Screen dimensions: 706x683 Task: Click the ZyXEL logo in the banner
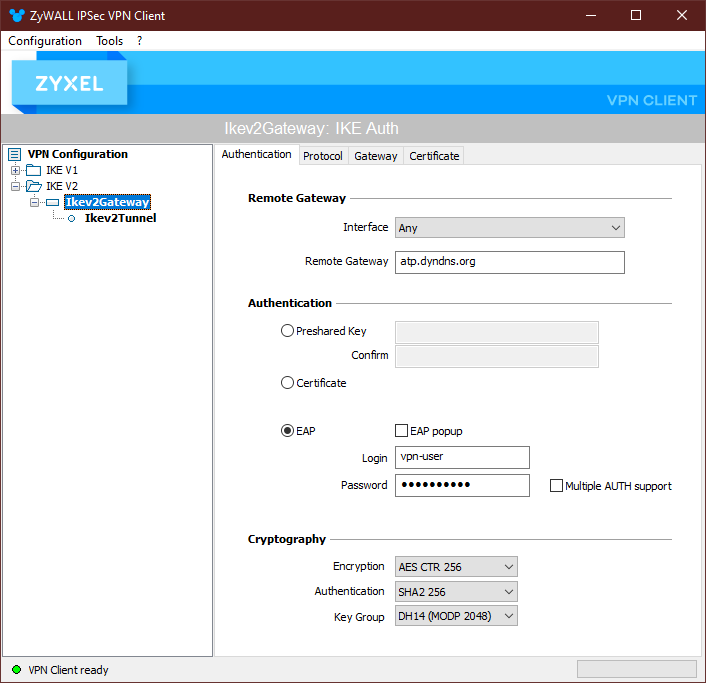69,84
